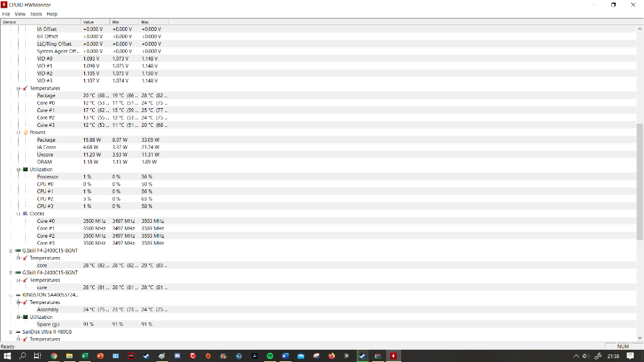
Task: Select the Uncore power row
Action: (318, 155)
